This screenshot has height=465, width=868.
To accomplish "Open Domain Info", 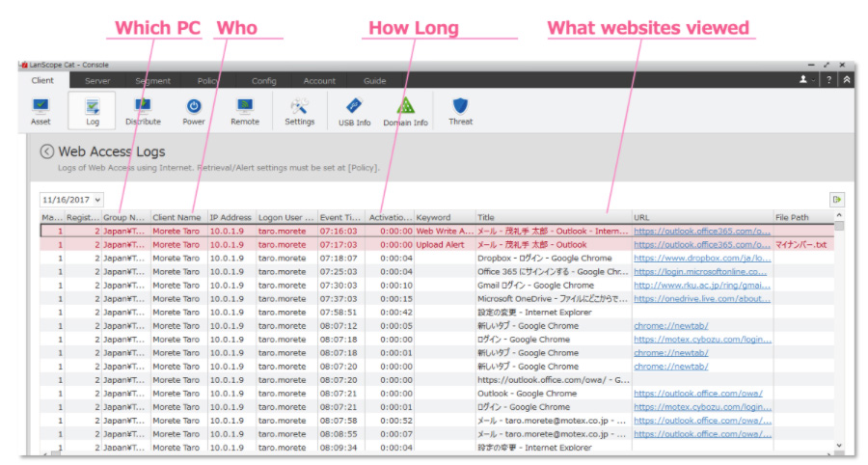I will pos(405,112).
